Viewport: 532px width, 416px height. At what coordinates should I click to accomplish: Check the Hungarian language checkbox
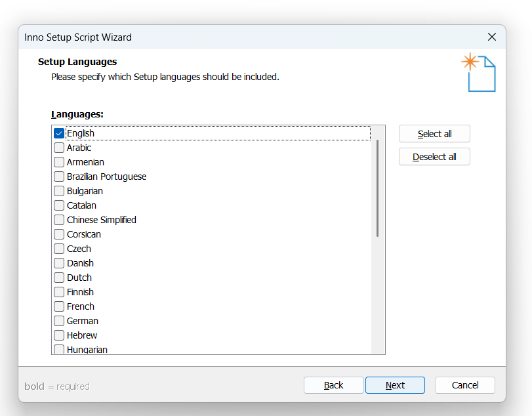(x=59, y=349)
